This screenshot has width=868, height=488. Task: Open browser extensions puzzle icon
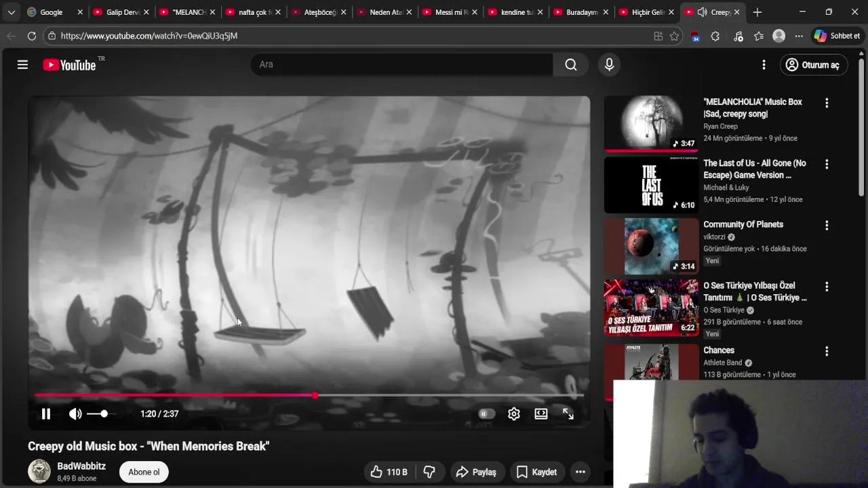(x=715, y=36)
